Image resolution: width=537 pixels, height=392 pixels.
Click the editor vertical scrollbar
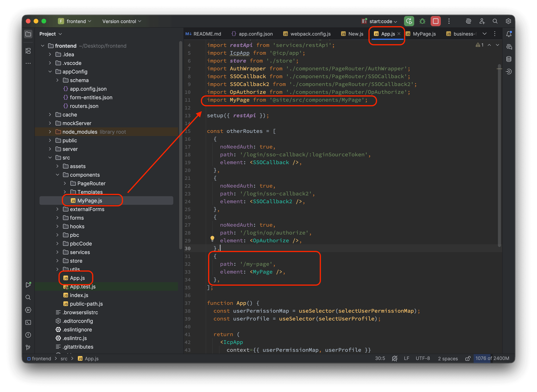pos(499,155)
